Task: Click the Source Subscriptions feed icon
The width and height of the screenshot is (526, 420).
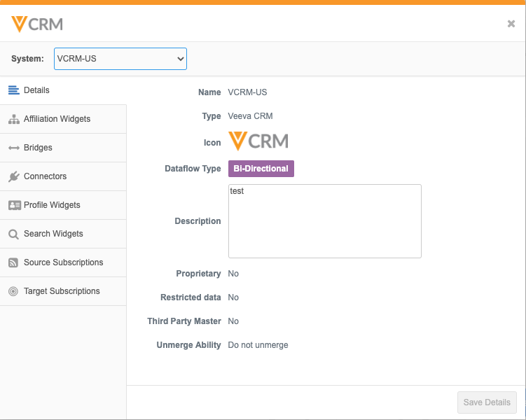Action: [13, 262]
